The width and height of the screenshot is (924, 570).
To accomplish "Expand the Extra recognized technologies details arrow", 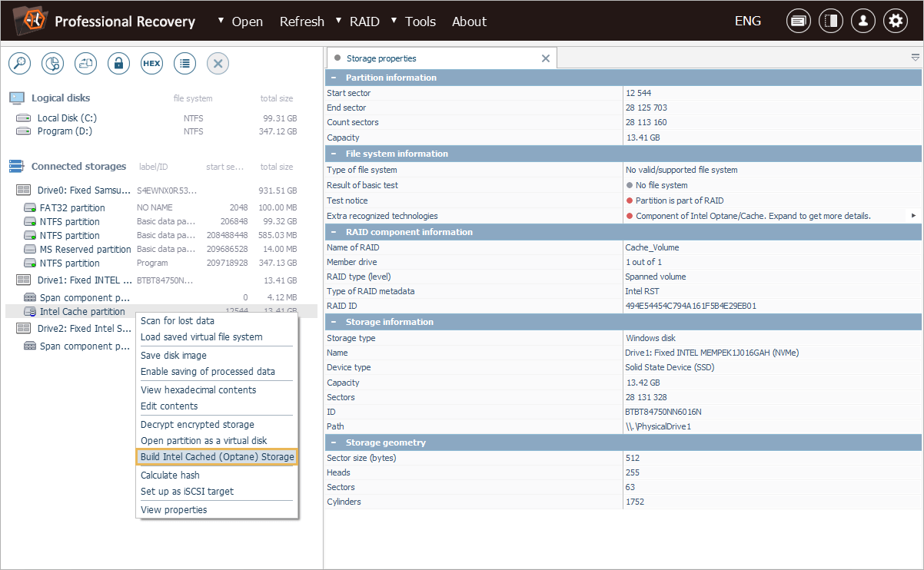I will (x=914, y=216).
